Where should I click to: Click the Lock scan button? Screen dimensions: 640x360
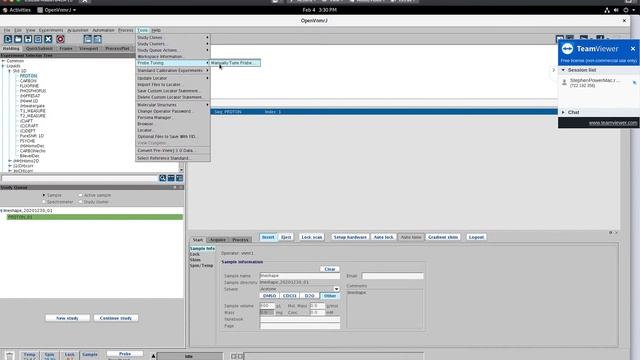coord(312,237)
